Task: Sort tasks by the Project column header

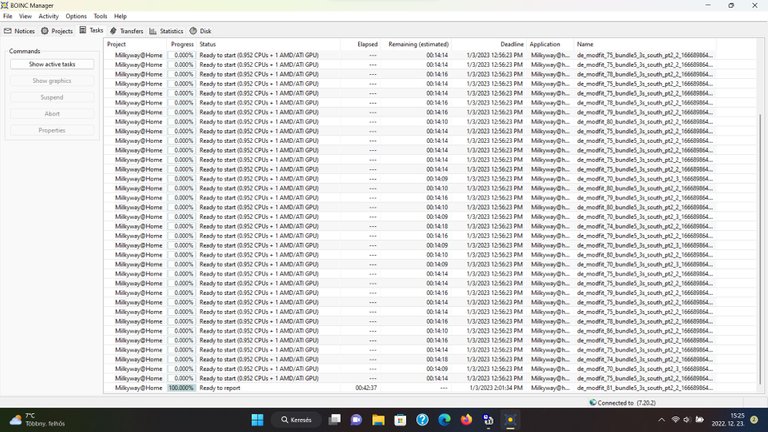Action: coord(135,44)
